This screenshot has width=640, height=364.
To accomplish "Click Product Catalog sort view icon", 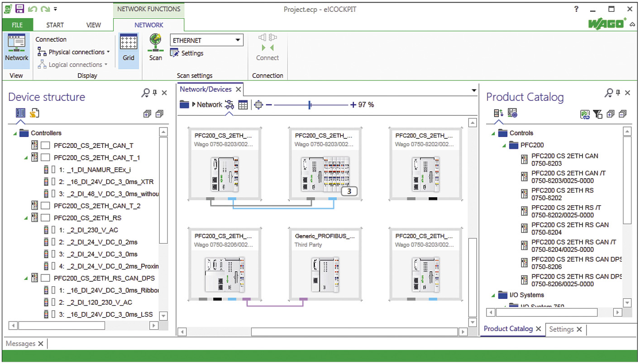I will coord(499,113).
